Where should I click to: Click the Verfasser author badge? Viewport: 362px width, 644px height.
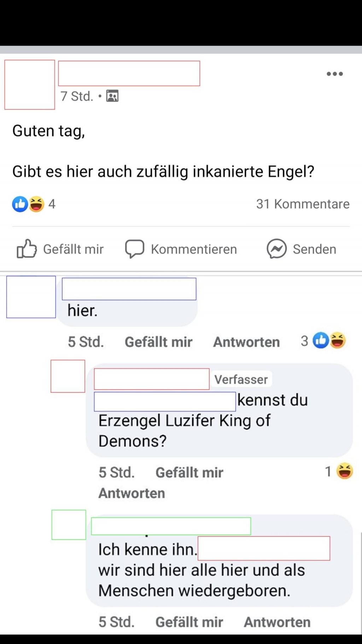(x=241, y=380)
